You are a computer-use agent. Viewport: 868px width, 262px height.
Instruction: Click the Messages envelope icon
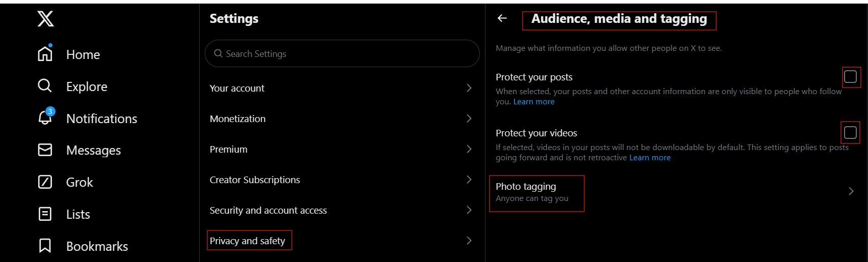pyautogui.click(x=45, y=150)
